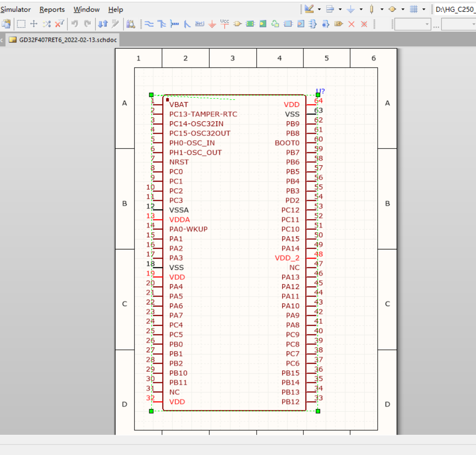
Task: Clear the current filter icon
Action: pyautogui.click(x=59, y=24)
